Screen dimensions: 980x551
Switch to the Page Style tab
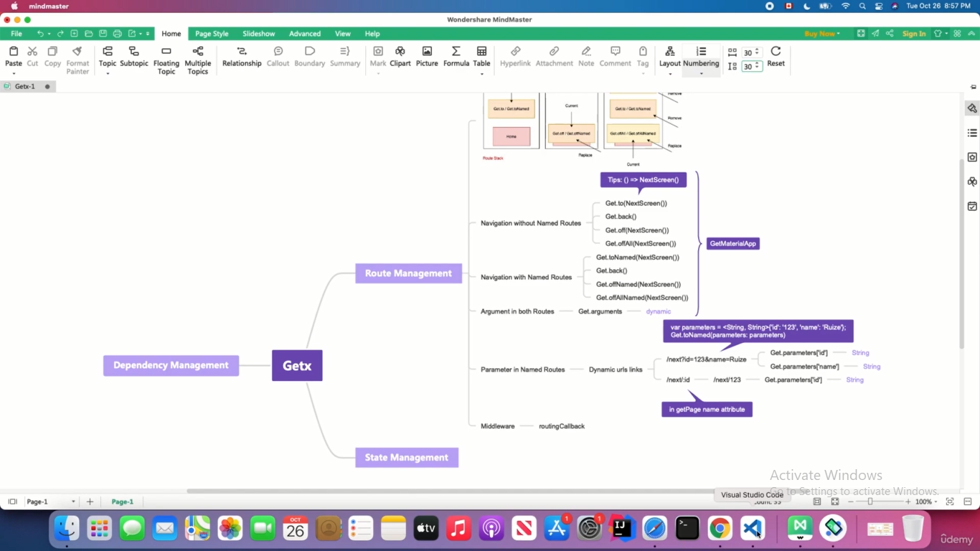click(x=212, y=34)
